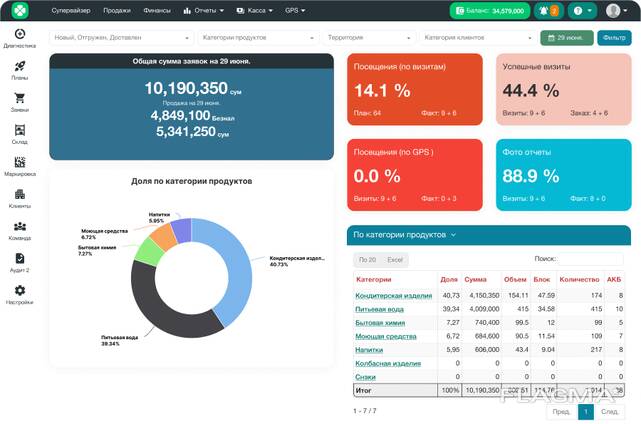Expand По категории продуктов panel header
Screen dimensions: 641x424
tap(489, 235)
